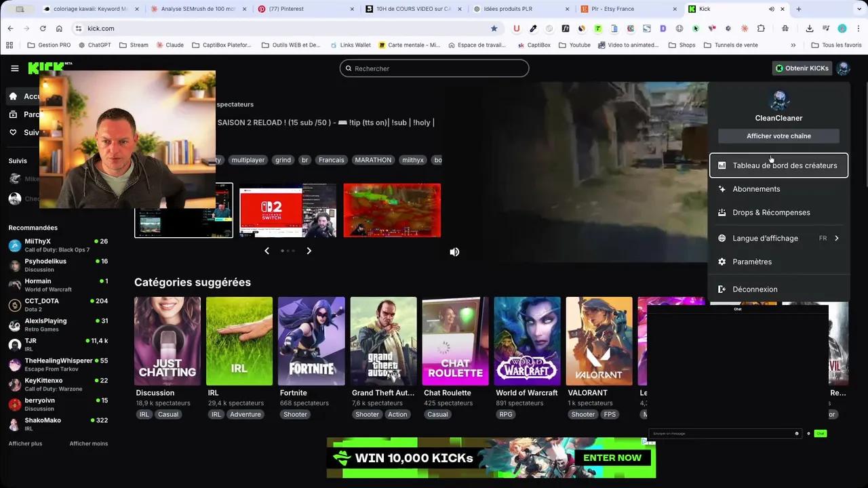Mute the livestream with the speaker icon
Image resolution: width=868 pixels, height=488 pixels.
pos(454,251)
